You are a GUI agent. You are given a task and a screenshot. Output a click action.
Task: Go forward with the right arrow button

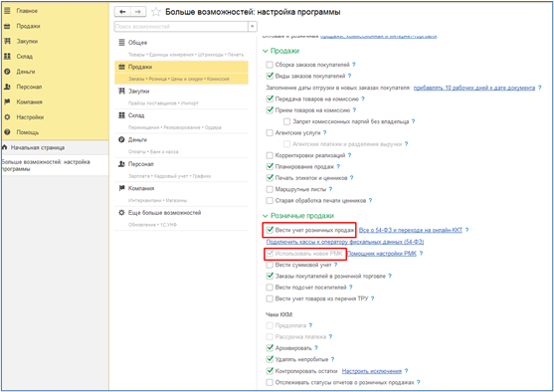click(138, 12)
